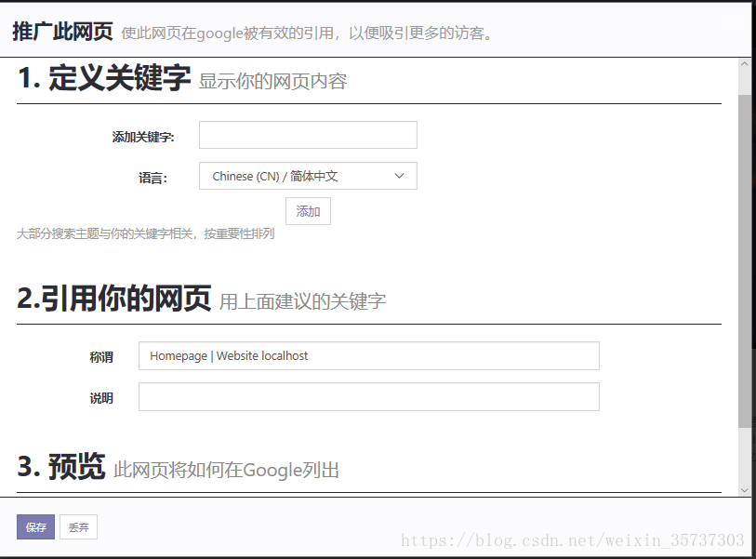
Task: Click the heading 1. 定义关键字
Action: 104,77
